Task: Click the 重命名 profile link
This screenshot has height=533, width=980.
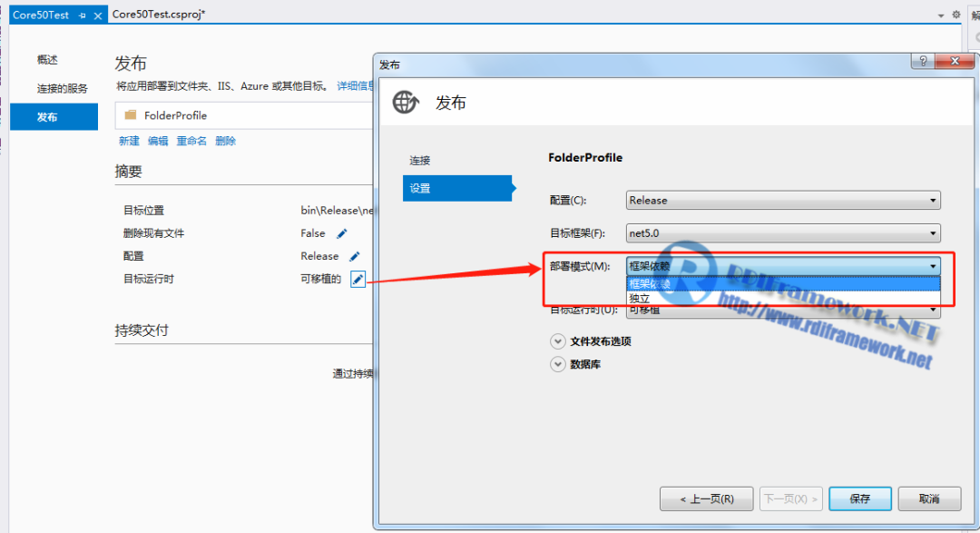Action: coord(191,142)
